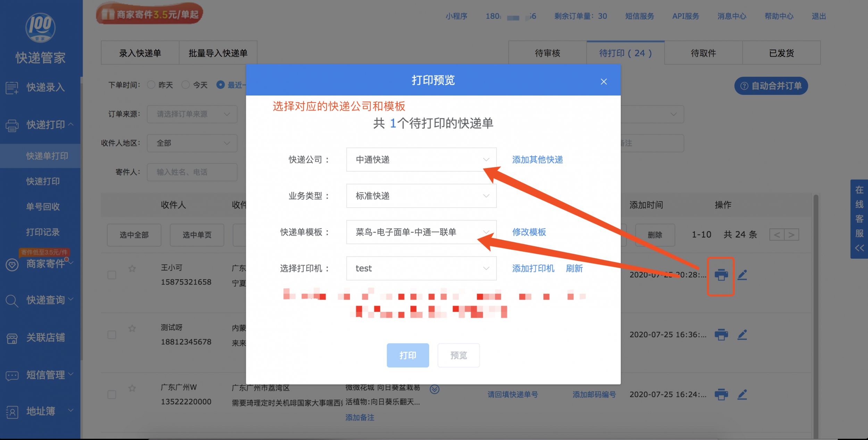Check the 王小可 row checkbox
Viewport: 868px width, 440px height.
click(x=112, y=275)
